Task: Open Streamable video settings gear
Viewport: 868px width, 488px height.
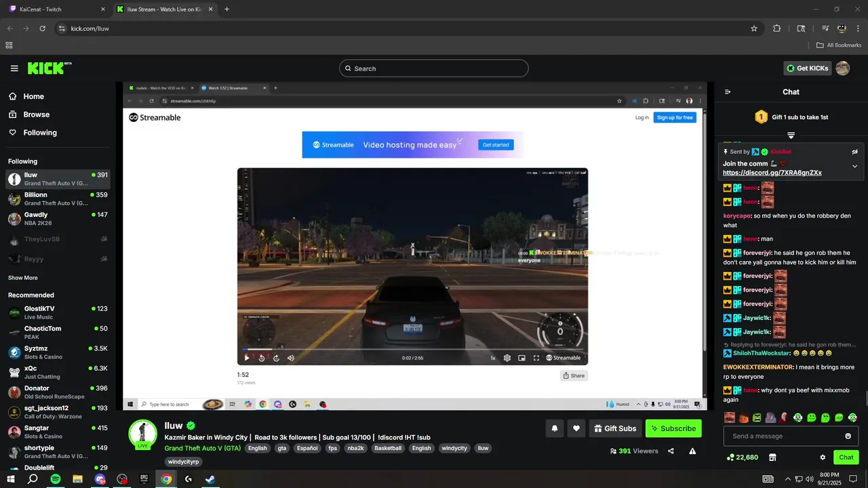Action: point(507,358)
